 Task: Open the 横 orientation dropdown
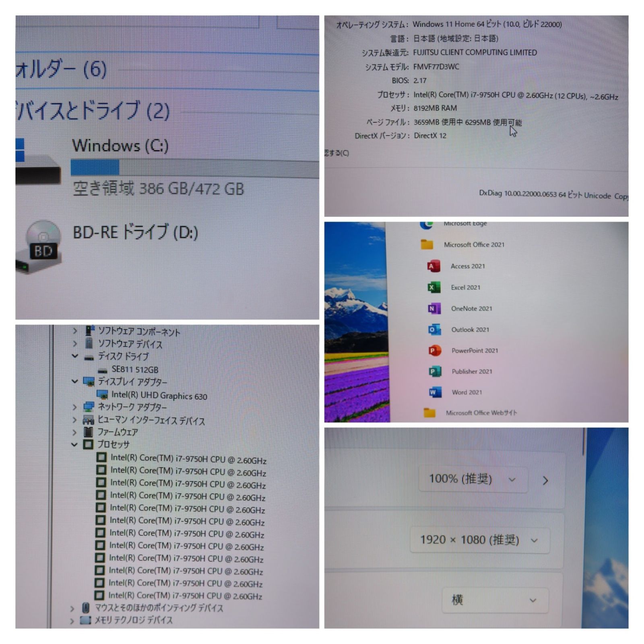[x=495, y=600]
